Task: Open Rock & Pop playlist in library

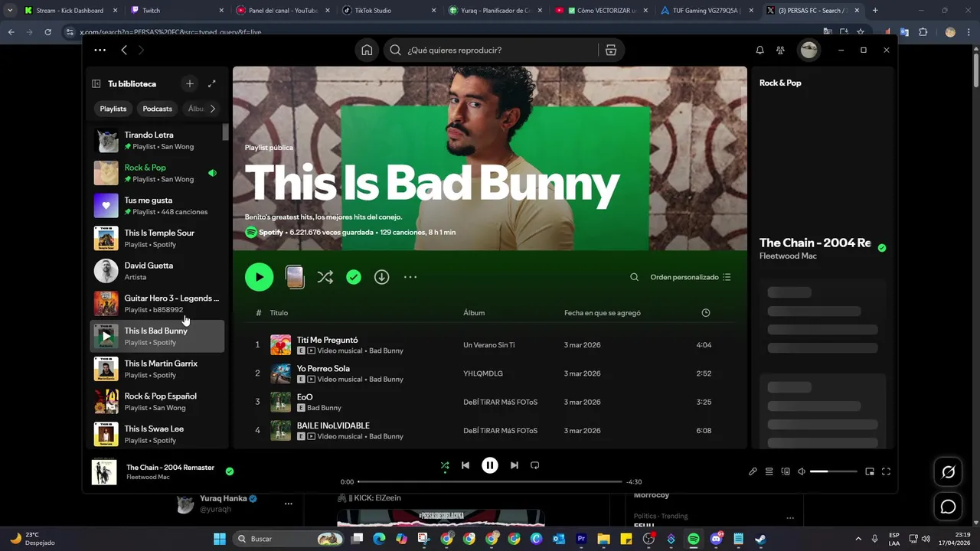Action: (x=158, y=173)
